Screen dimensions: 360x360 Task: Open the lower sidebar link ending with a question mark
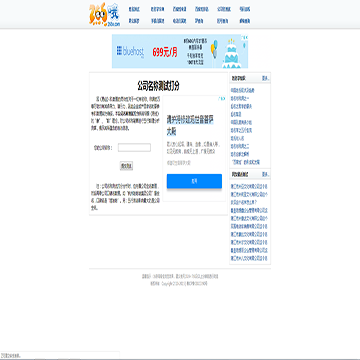coord(244,202)
